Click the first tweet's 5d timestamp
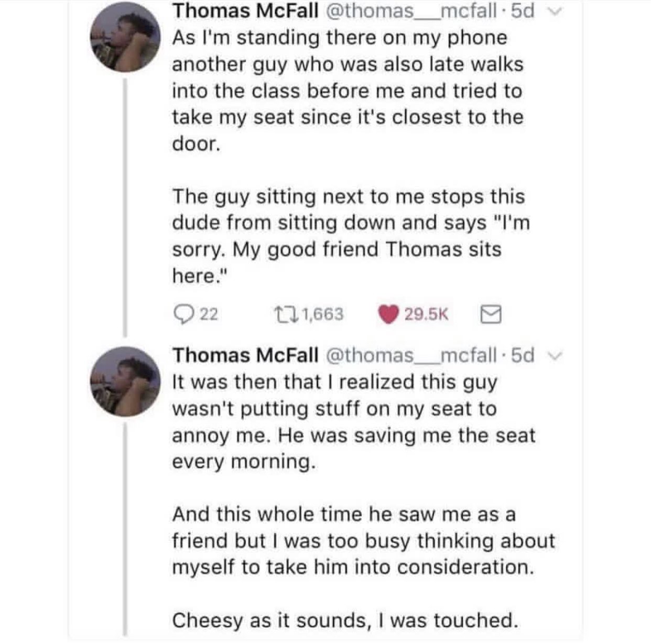Screen dimensions: 651x644 pos(522,12)
